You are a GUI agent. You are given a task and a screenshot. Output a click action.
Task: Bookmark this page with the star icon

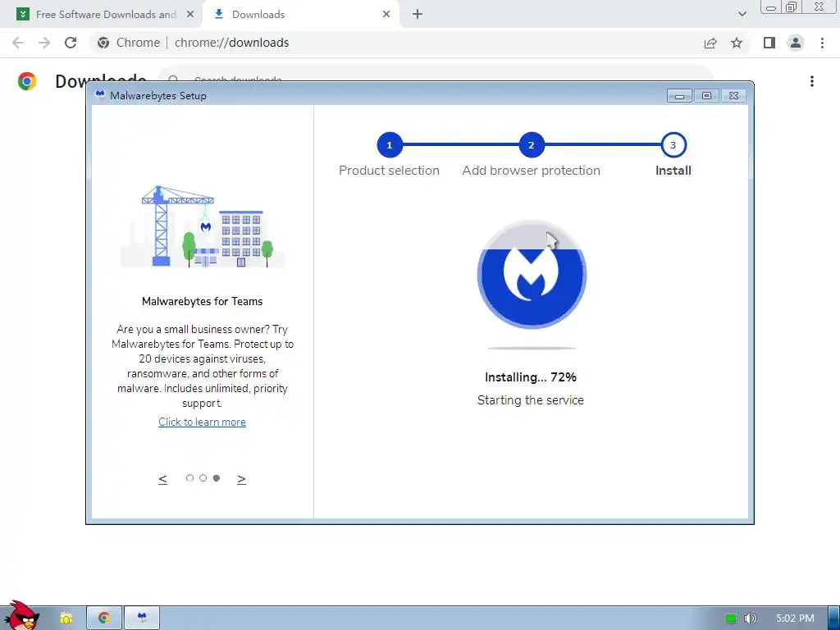coord(737,43)
